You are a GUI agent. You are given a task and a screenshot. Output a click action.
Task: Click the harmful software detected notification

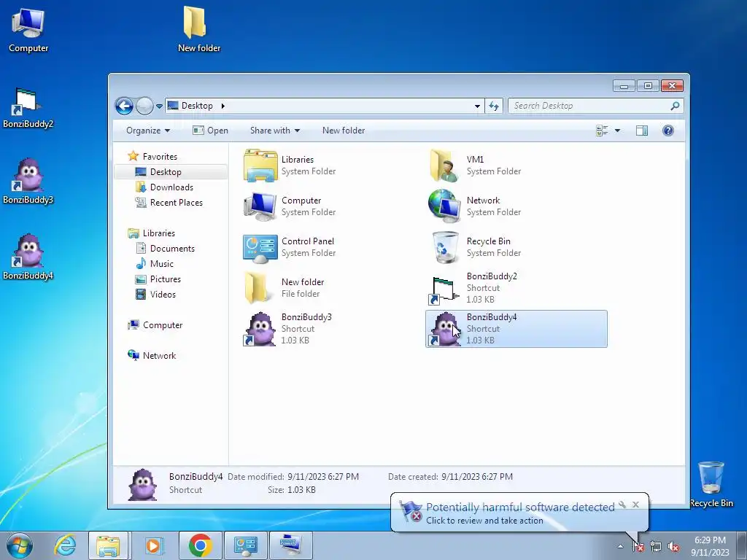(519, 513)
